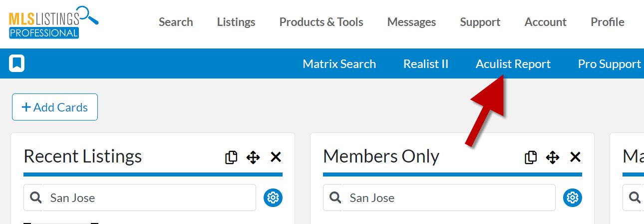Close the Recent Listings card
The height and width of the screenshot is (224, 644).
(x=276, y=157)
